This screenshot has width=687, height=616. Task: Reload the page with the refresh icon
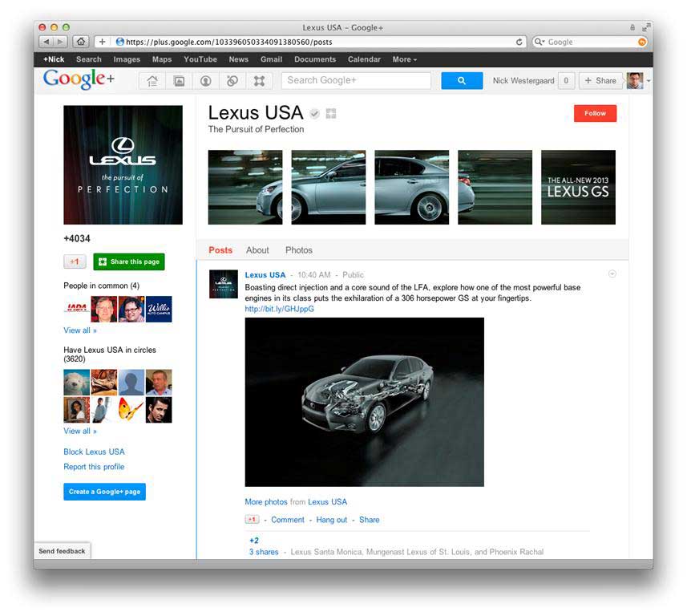pyautogui.click(x=519, y=42)
